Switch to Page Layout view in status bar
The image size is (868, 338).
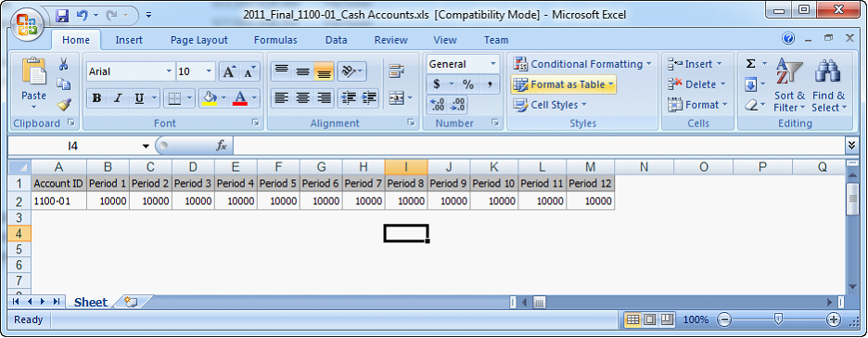point(650,319)
